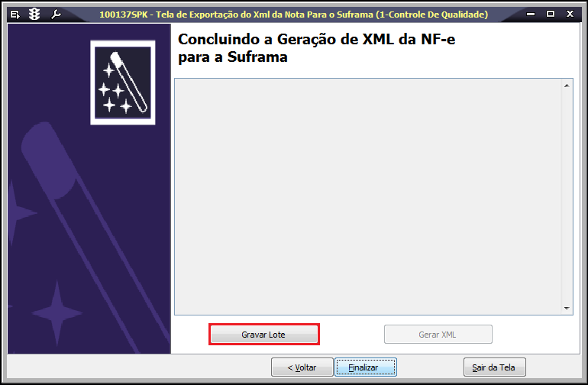Minimize the Suframa export window
Screen dimensions: 588x385
(531, 15)
